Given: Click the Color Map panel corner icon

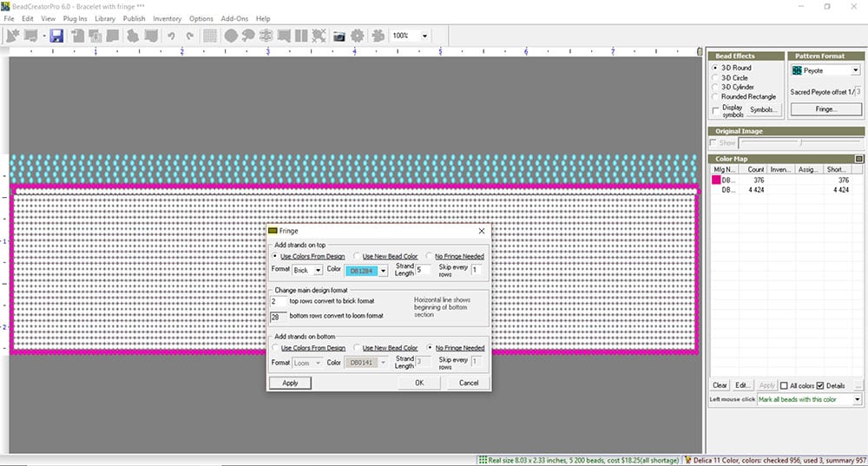Looking at the screenshot, I should (x=858, y=159).
